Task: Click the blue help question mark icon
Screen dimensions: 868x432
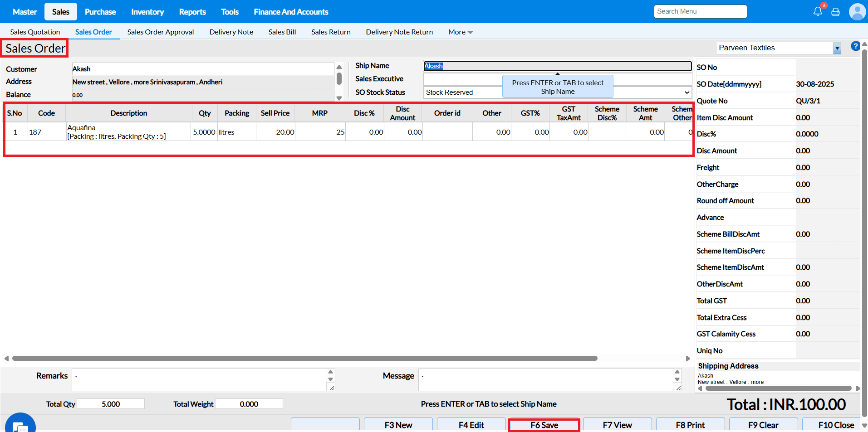Action: click(855, 46)
